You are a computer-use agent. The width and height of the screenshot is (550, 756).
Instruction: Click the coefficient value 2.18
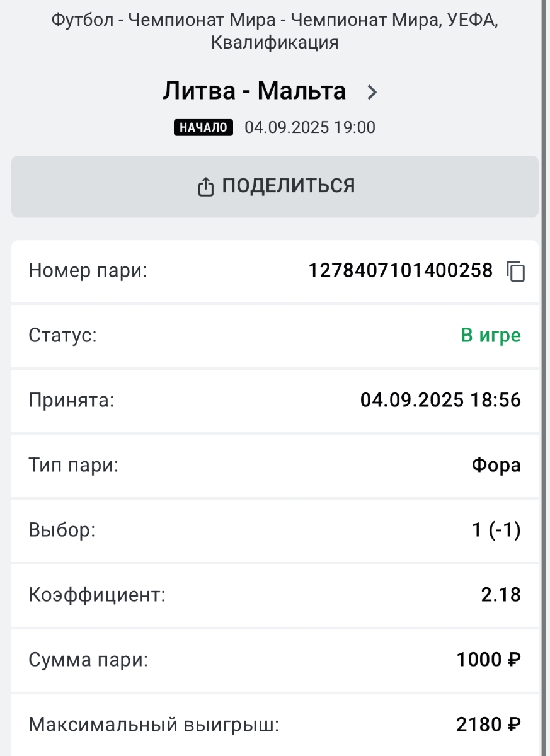pos(501,595)
